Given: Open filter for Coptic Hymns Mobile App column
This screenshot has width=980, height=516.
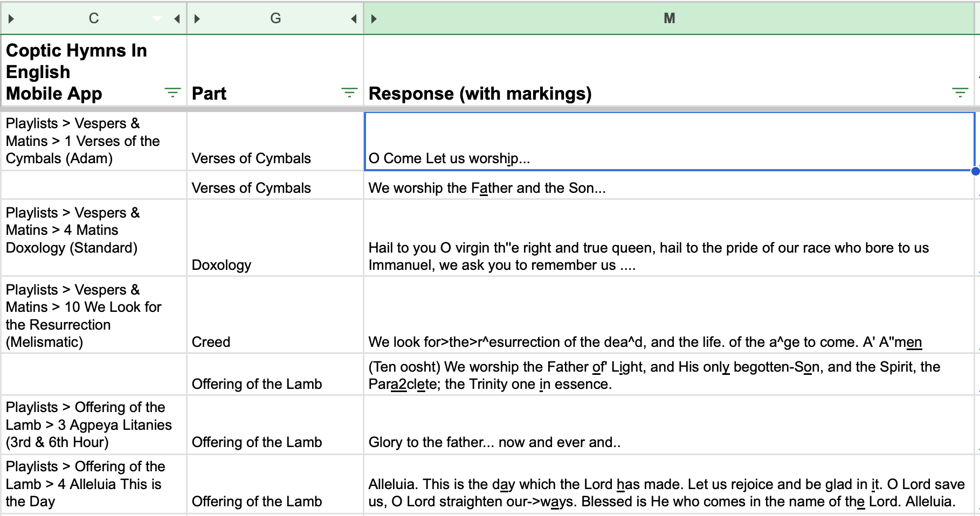Looking at the screenshot, I should click(172, 93).
